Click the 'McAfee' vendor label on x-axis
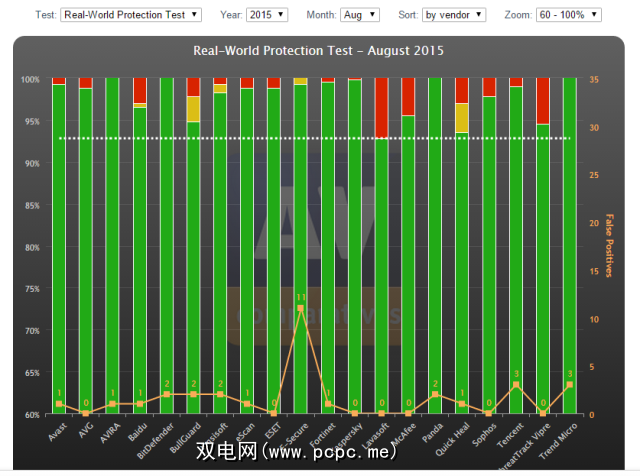This screenshot has height=476, width=640. [404, 434]
